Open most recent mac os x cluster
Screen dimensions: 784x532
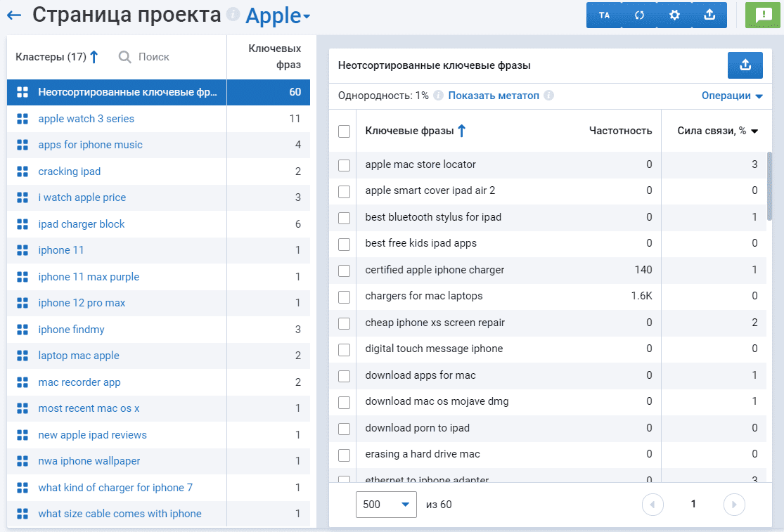89,408
